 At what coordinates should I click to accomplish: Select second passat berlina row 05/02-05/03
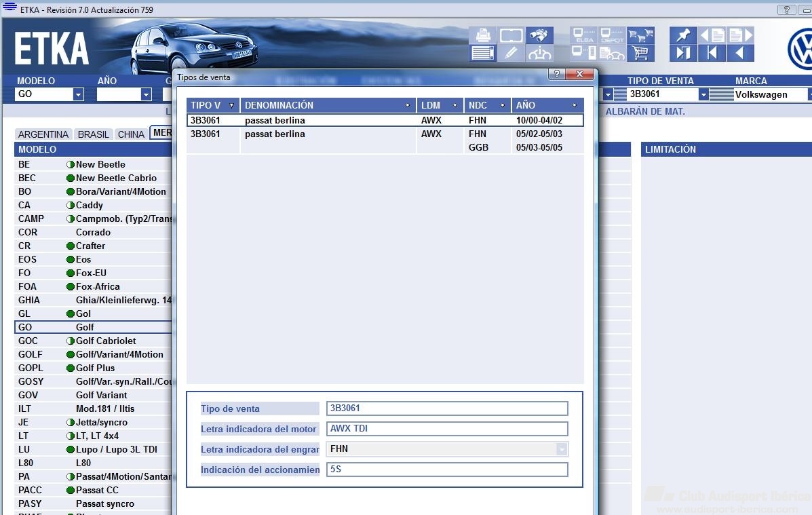click(x=385, y=134)
